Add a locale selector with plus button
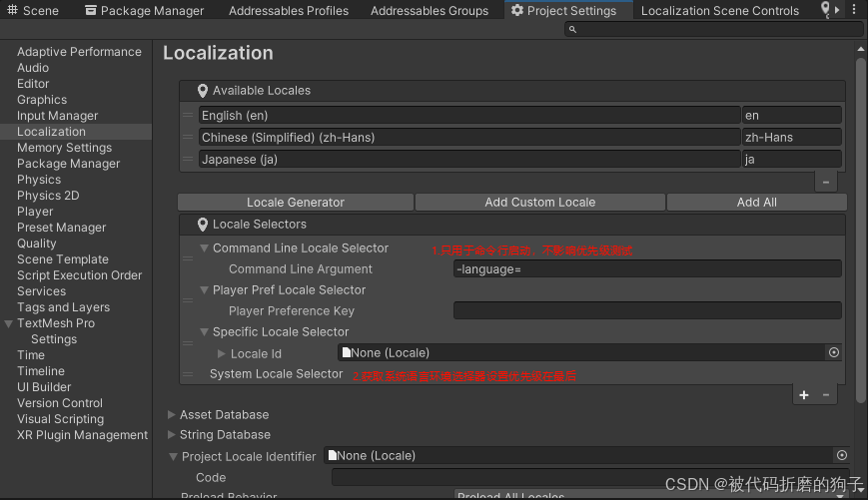 804,395
